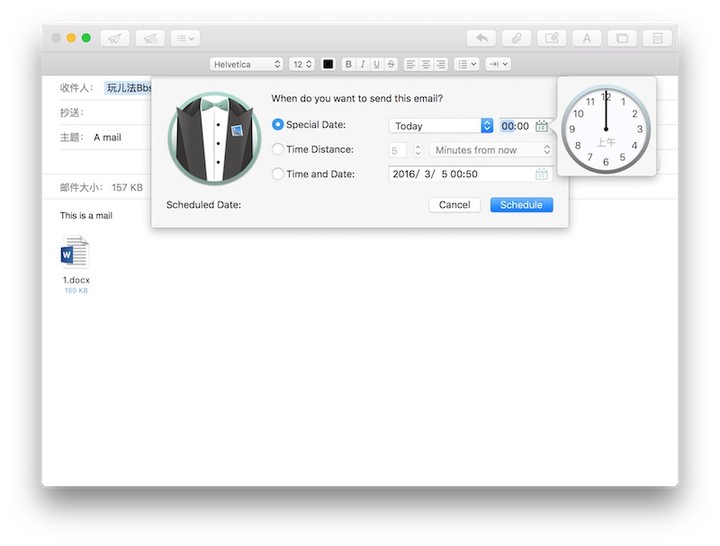The height and width of the screenshot is (546, 720).
Task: Click the Schedule button
Action: tap(521, 205)
